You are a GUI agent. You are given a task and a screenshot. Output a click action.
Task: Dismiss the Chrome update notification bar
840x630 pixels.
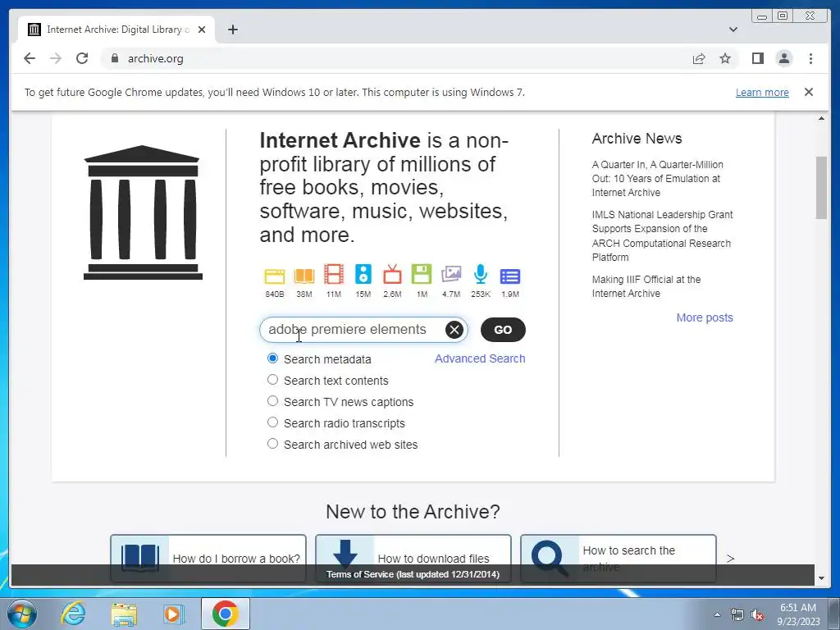coord(809,92)
